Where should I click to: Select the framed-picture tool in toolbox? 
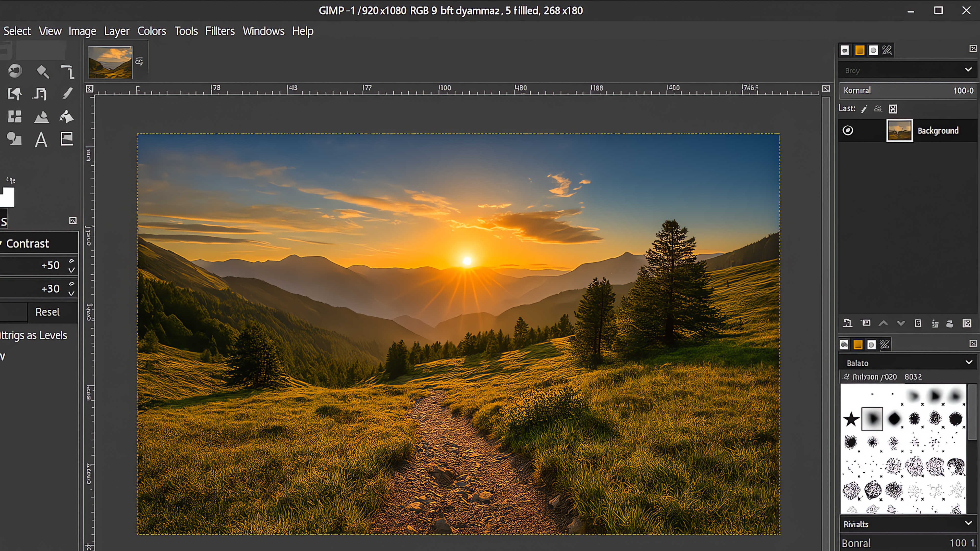[67, 139]
